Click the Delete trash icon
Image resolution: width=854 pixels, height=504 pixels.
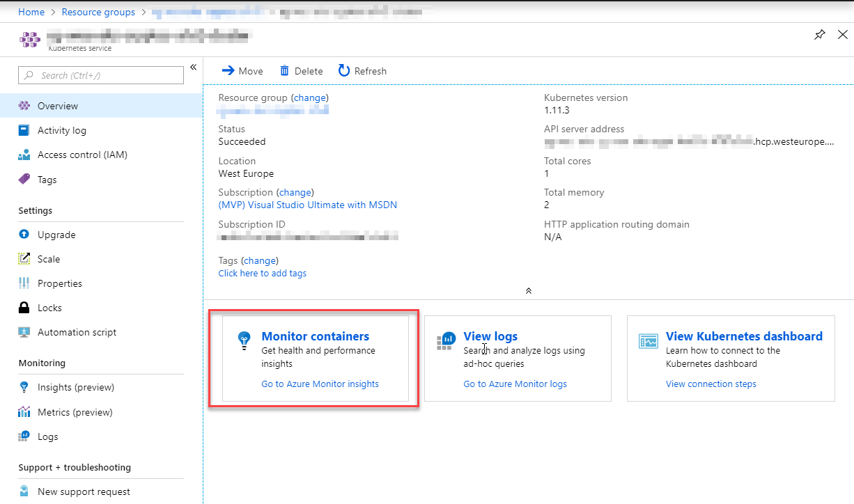(284, 70)
